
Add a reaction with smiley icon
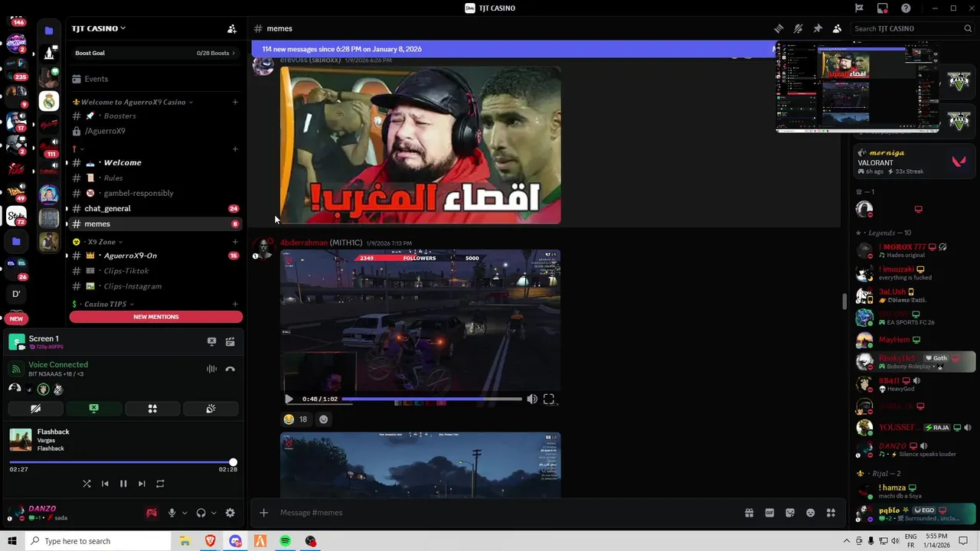pos(323,419)
